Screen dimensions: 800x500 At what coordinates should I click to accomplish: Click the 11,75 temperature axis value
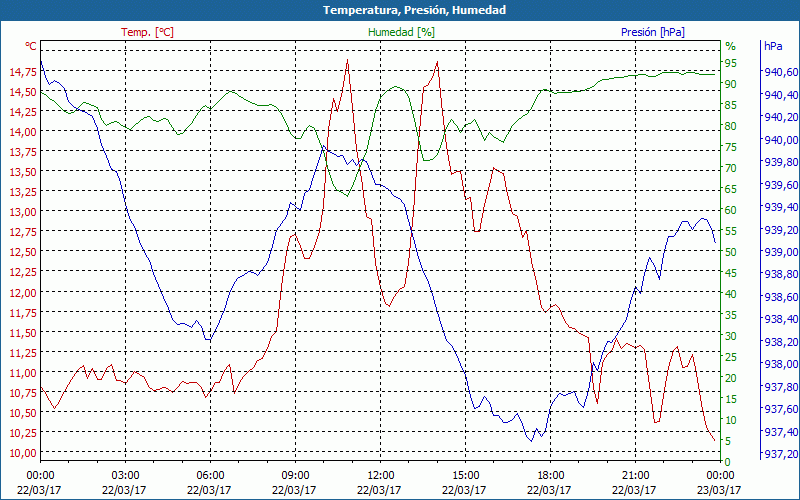(x=23, y=312)
